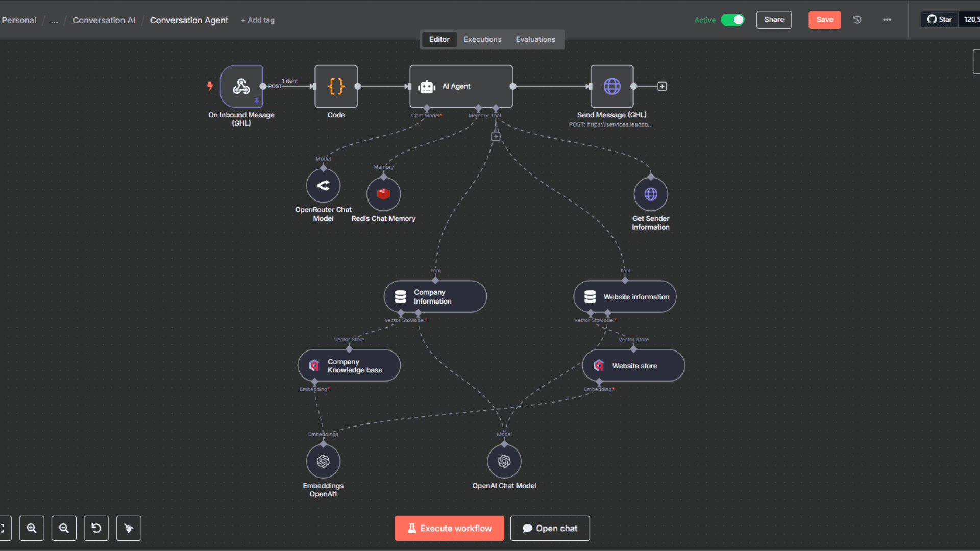The image size is (980, 551).
Task: Open the OpenAI Chat Model node
Action: (504, 461)
